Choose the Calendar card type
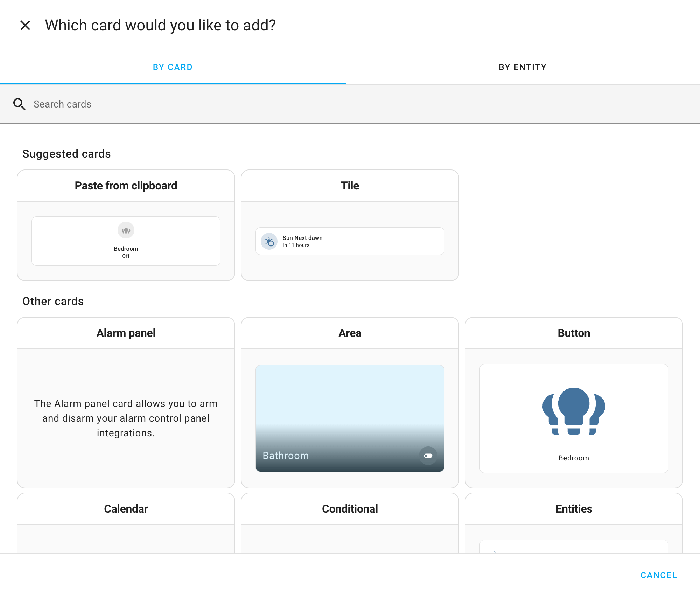Viewport: 700px width, 596px height. click(x=126, y=509)
